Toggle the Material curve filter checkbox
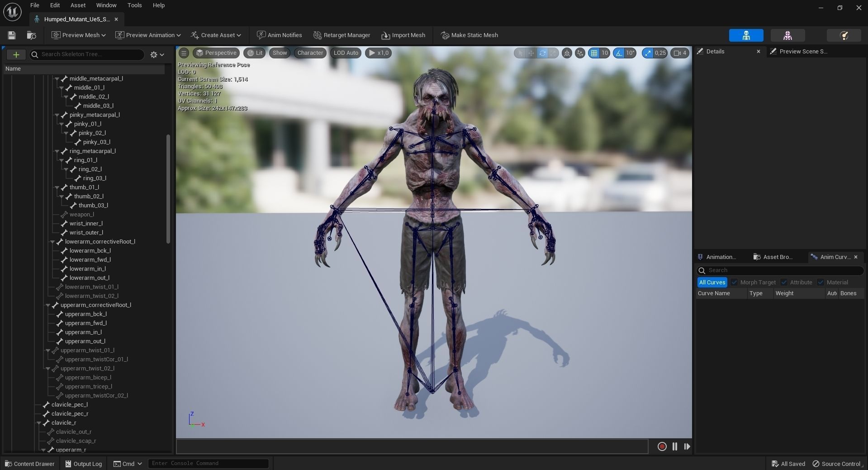This screenshot has height=470, width=868. (821, 283)
